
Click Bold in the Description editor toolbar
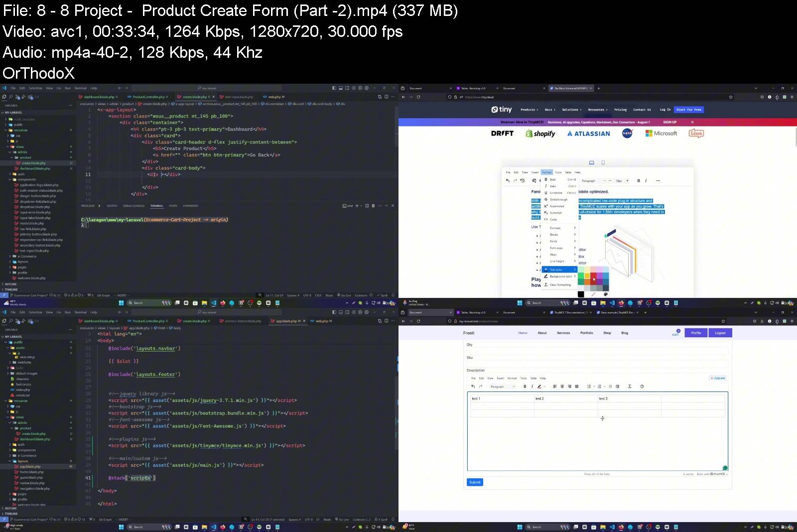pyautogui.click(x=525, y=387)
